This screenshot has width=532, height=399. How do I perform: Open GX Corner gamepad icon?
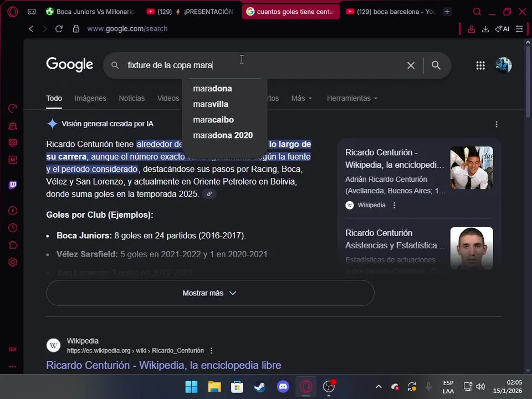(x=32, y=12)
